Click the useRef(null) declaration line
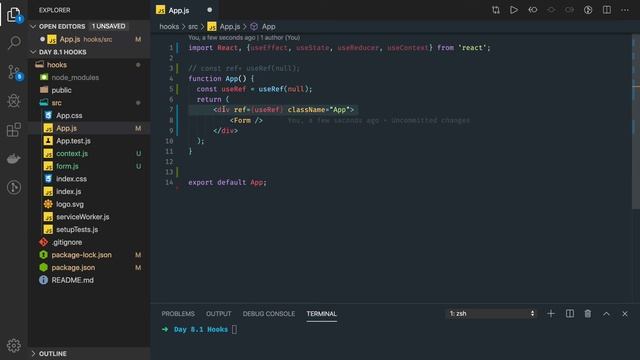This screenshot has height=360, width=640. [254, 89]
